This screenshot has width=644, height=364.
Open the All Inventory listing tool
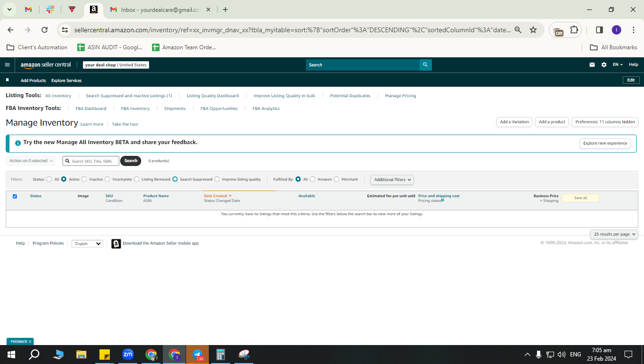[58, 96]
